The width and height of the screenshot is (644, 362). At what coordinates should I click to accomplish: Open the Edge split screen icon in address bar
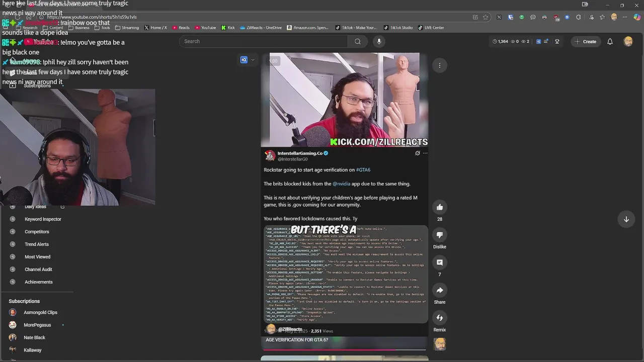point(475,17)
